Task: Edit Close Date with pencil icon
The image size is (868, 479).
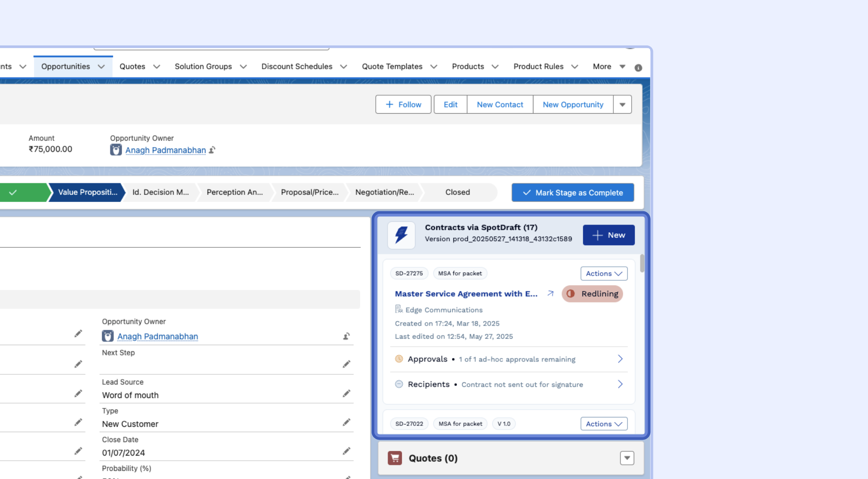Action: point(346,451)
